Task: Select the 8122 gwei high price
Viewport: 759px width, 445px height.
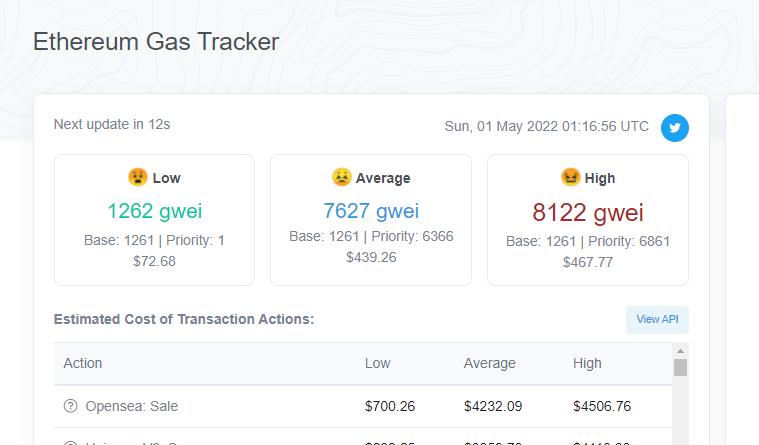Action: (587, 212)
